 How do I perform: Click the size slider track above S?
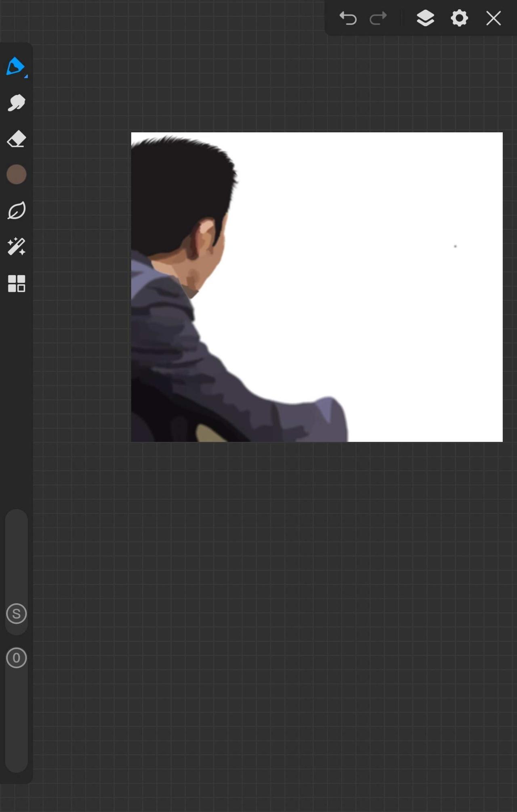click(16, 555)
